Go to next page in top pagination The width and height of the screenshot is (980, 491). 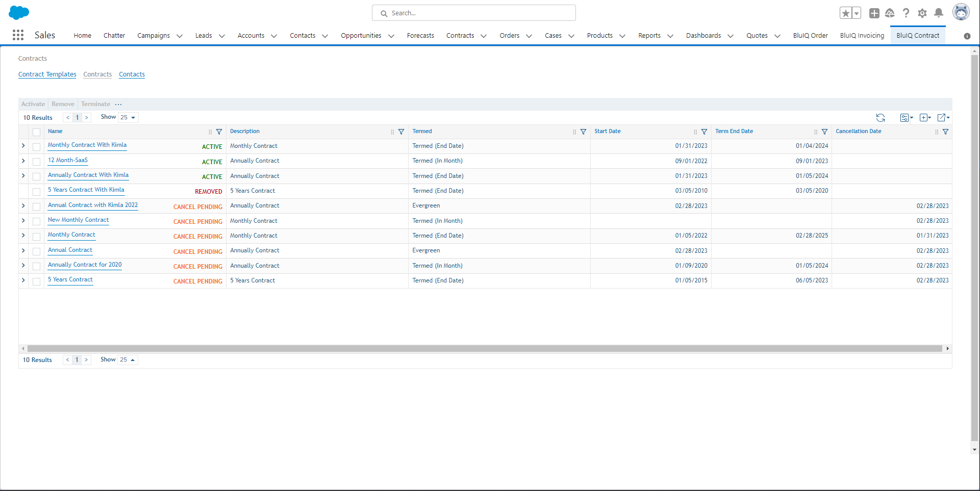(x=87, y=118)
